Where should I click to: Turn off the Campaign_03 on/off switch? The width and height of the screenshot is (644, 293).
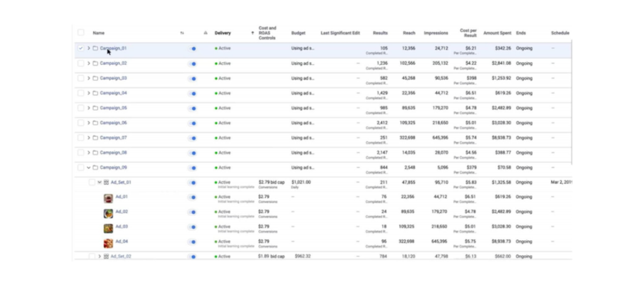(x=193, y=79)
